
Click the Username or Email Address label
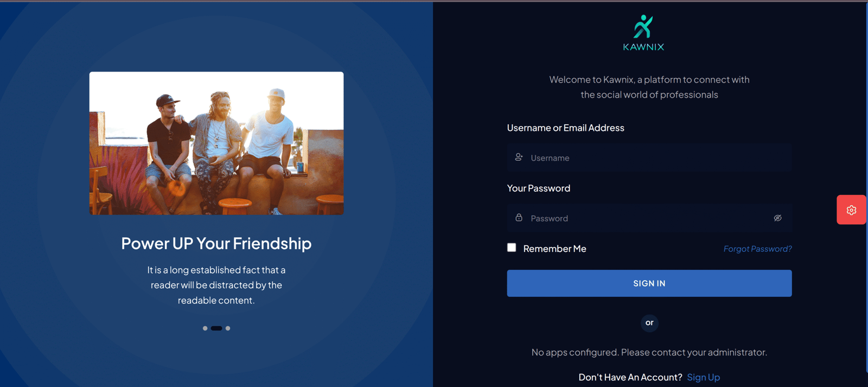pyautogui.click(x=566, y=128)
